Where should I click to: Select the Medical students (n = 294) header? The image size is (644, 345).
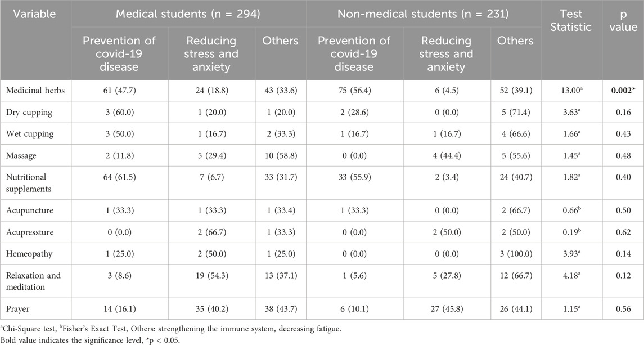click(188, 14)
